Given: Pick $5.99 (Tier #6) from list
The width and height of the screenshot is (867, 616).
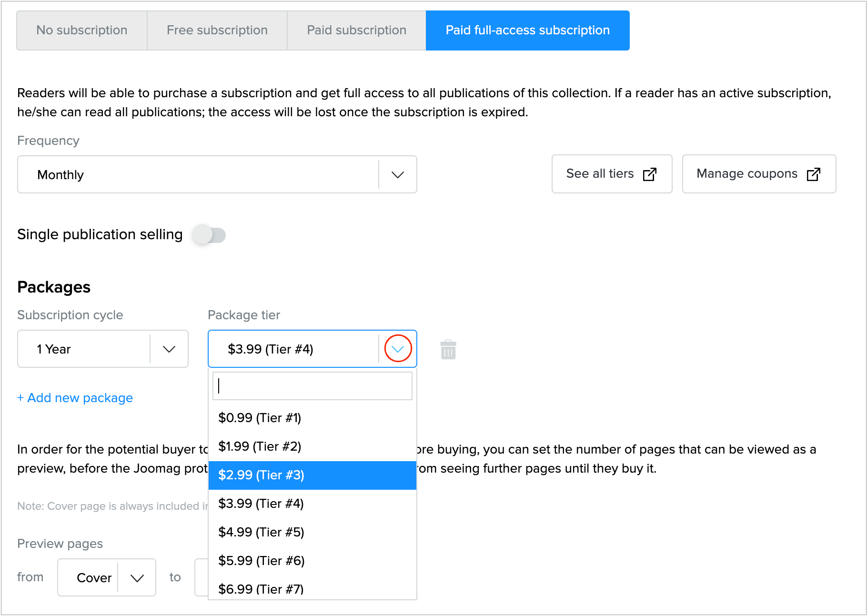Looking at the screenshot, I should (261, 561).
